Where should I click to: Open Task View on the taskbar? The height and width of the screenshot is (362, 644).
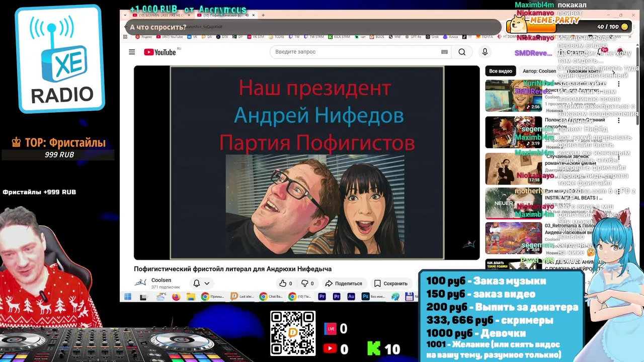coord(144,297)
